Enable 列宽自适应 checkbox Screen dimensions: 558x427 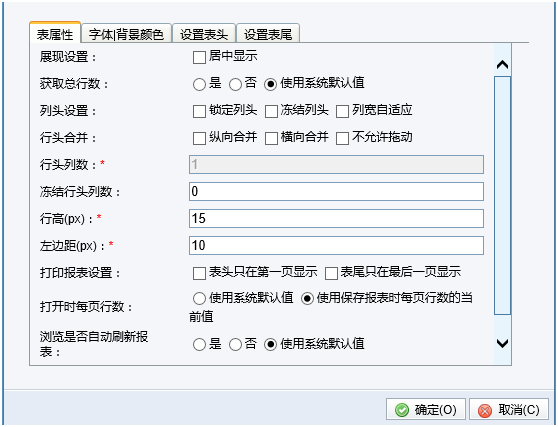coord(342,111)
